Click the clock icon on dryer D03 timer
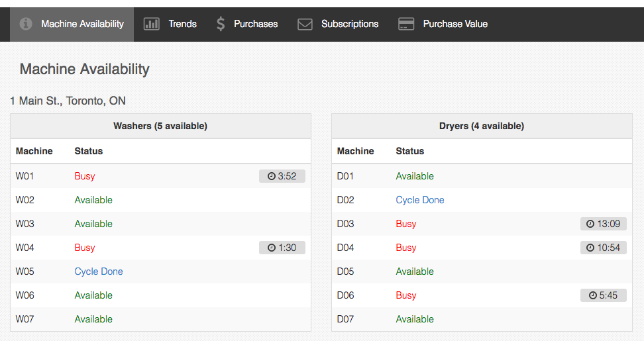This screenshot has height=341, width=644. pyautogui.click(x=590, y=224)
